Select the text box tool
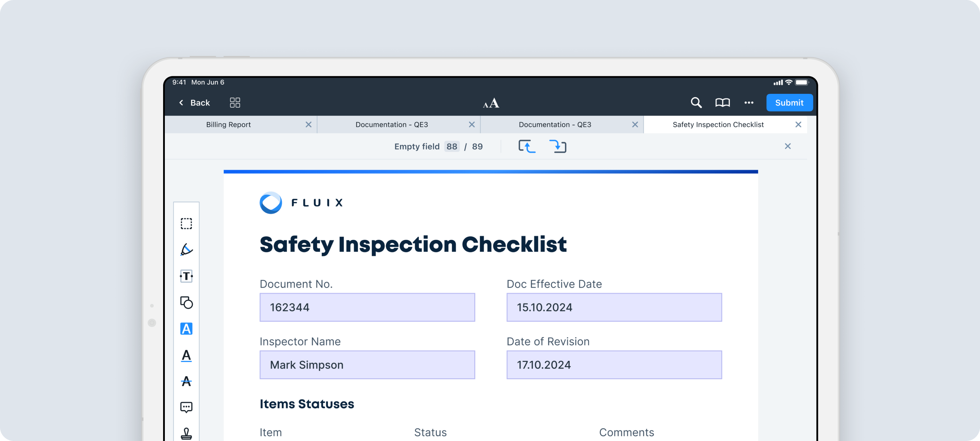This screenshot has height=441, width=980. pyautogui.click(x=186, y=276)
